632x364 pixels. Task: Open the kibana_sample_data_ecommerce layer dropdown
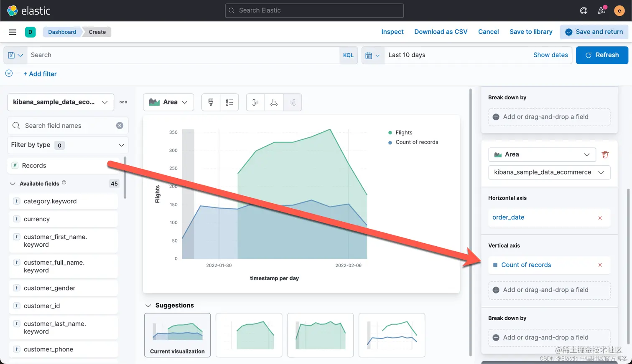tap(549, 172)
